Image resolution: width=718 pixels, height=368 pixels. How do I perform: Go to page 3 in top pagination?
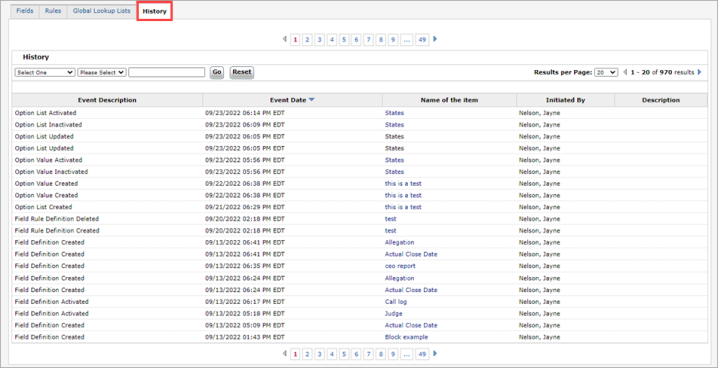320,40
